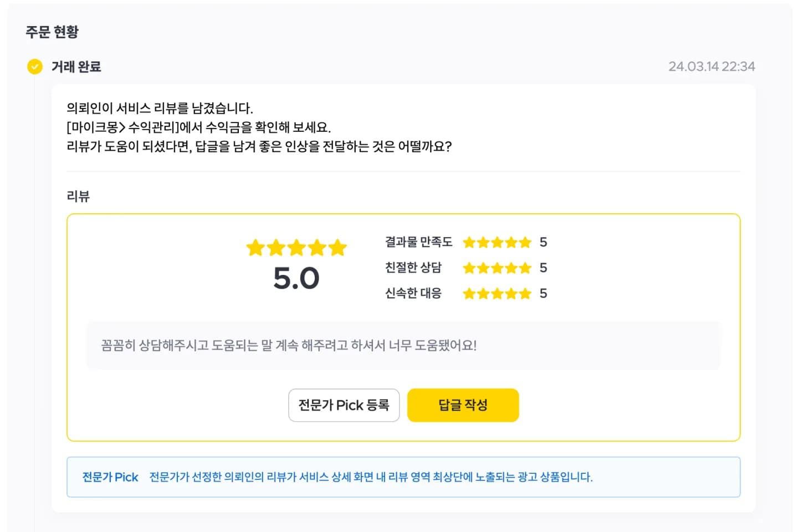Screen dimensions: 798x532
Task: Click the score 5 beside 신속한 대응
Action: point(543,294)
